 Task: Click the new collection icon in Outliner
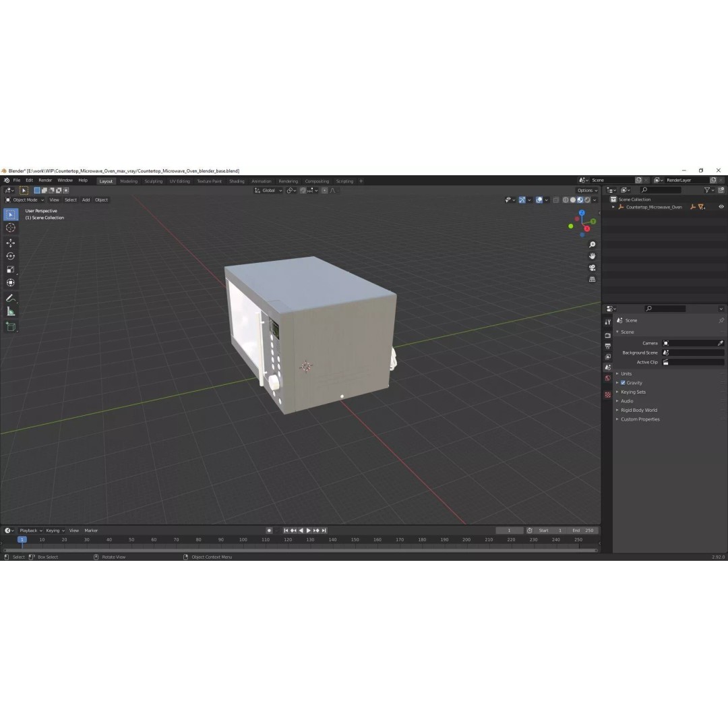pos(721,190)
